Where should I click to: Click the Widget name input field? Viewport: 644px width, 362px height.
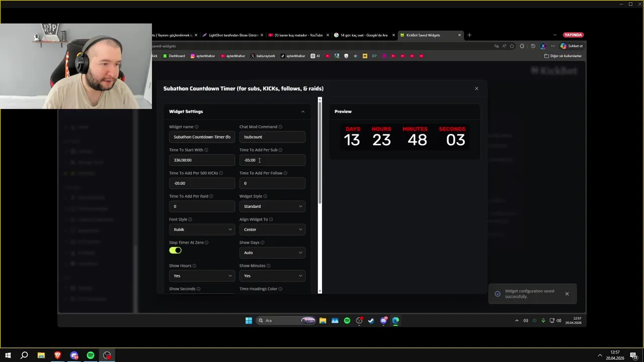coord(202,137)
